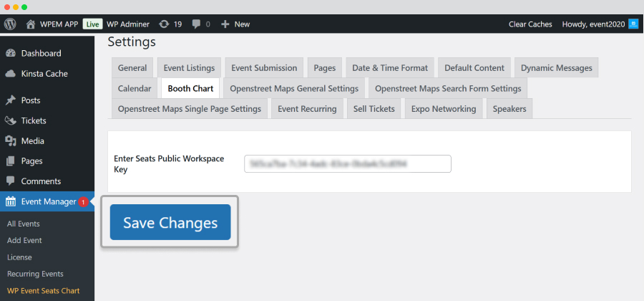This screenshot has height=301, width=644.
Task: Switch to the Event Submission tab
Action: 264,68
